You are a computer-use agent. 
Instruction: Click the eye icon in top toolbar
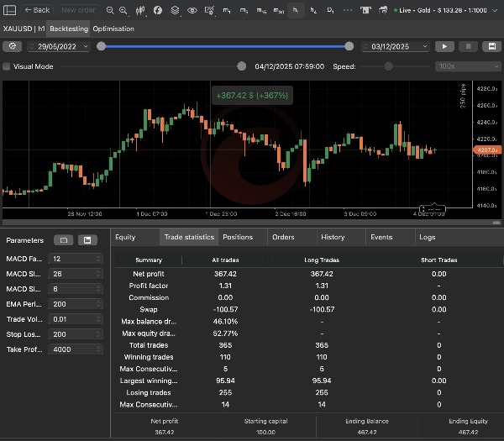coord(192,10)
